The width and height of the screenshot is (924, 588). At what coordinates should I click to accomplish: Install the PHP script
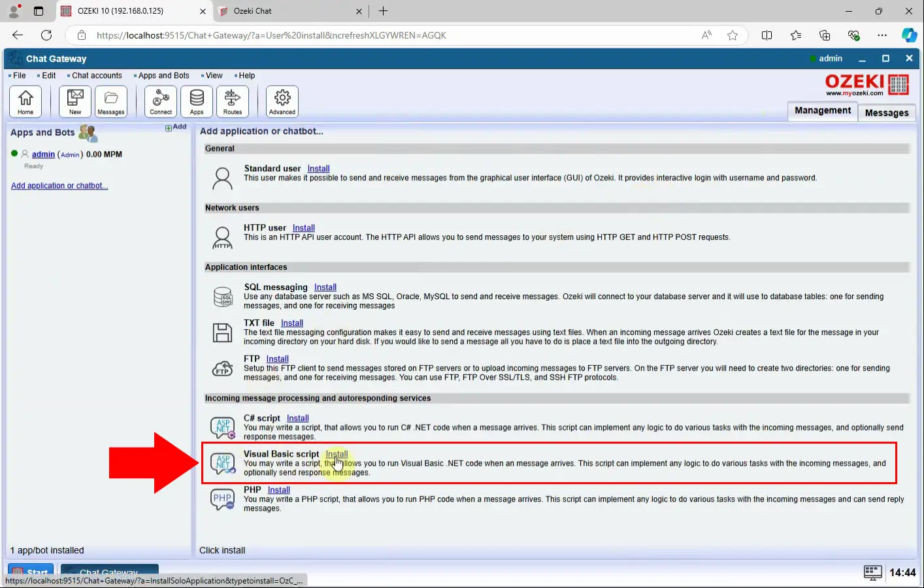(278, 490)
